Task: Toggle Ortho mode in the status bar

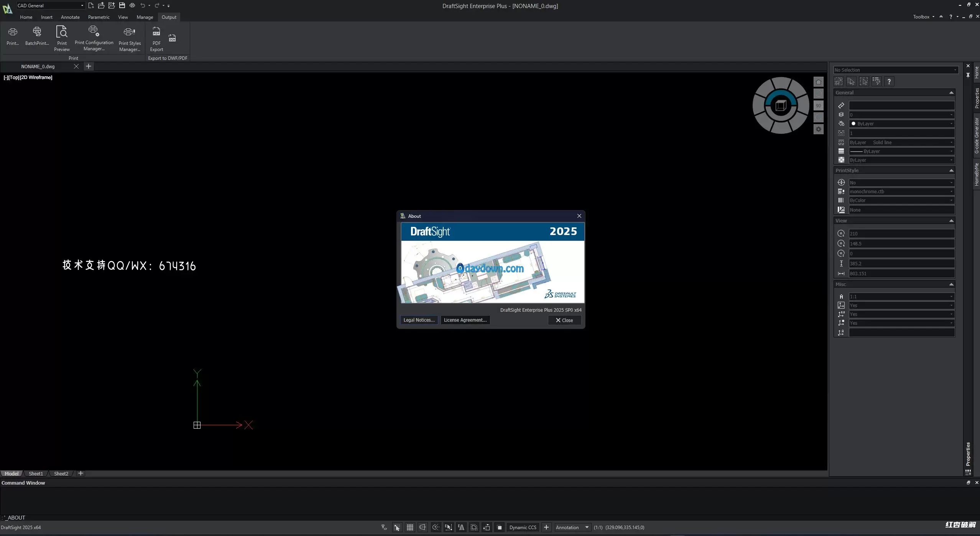Action: point(423,527)
